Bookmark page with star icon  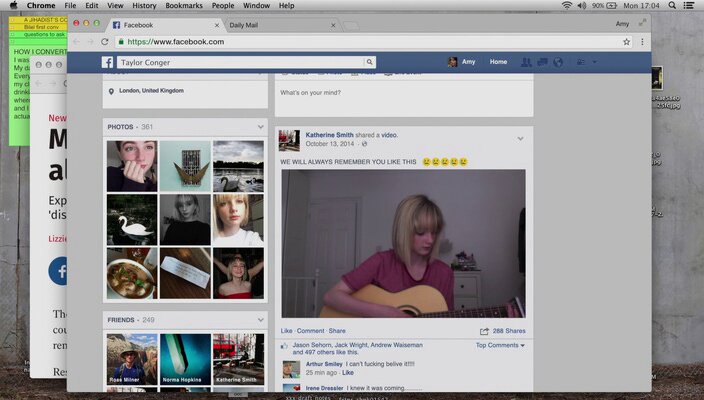[626, 42]
